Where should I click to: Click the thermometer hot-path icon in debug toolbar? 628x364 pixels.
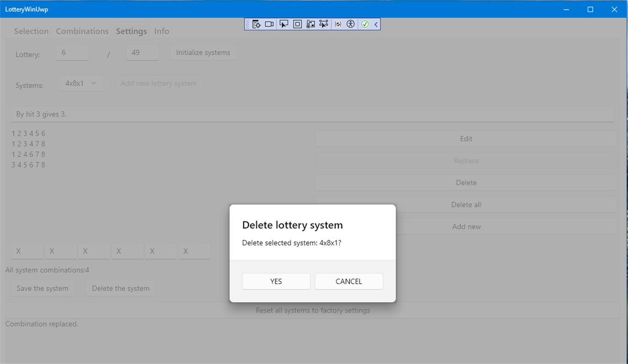click(x=310, y=24)
